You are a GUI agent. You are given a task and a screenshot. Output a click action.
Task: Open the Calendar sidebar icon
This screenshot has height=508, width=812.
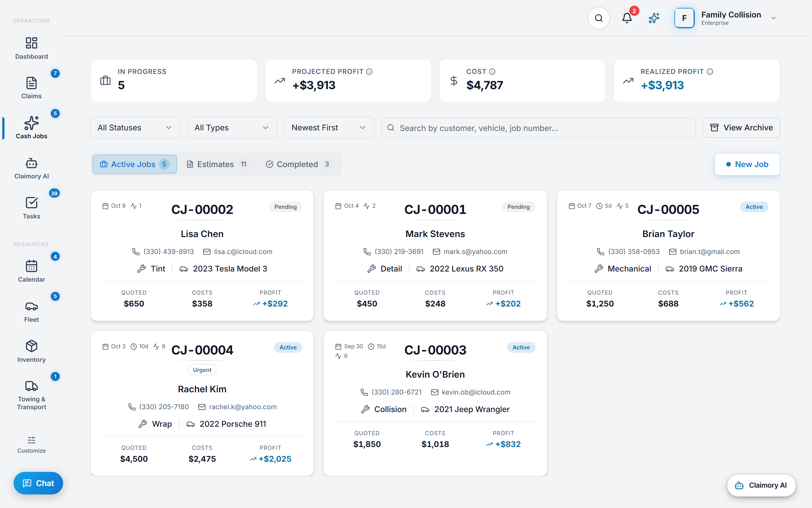pyautogui.click(x=32, y=266)
